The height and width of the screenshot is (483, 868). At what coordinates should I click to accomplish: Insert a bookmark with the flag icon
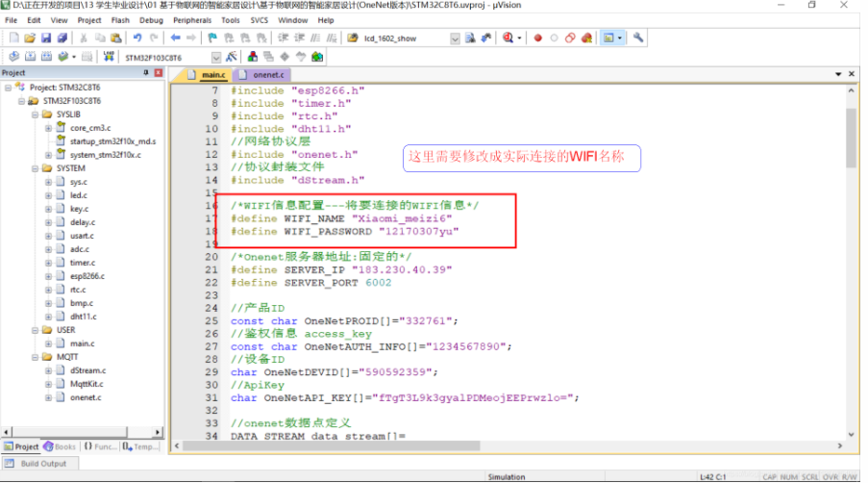coord(212,38)
